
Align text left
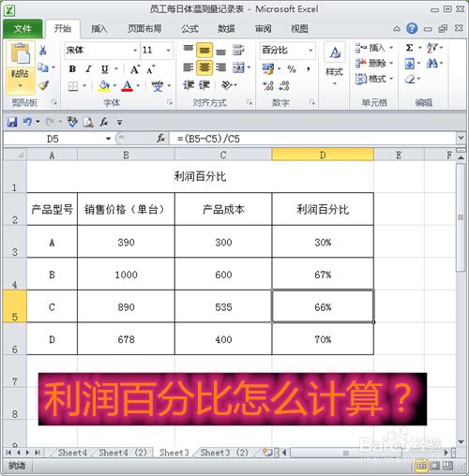[189, 67]
